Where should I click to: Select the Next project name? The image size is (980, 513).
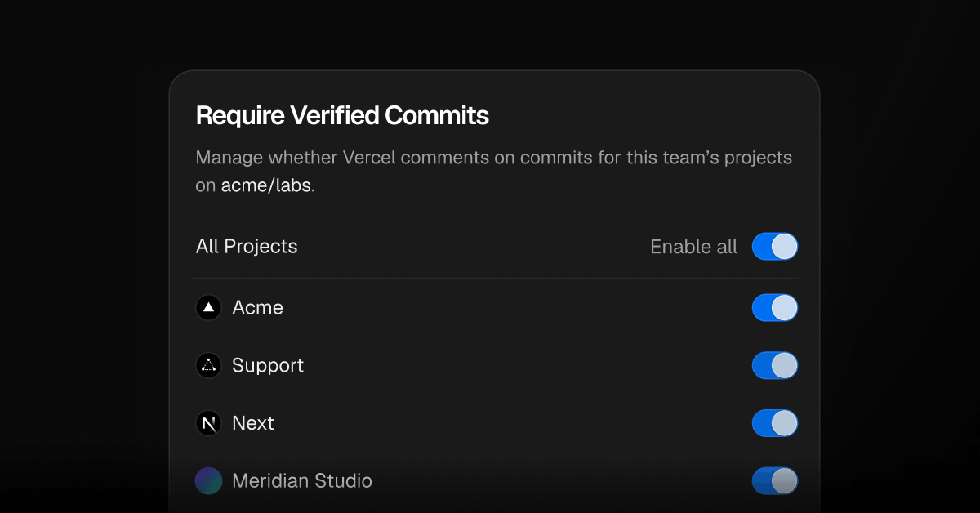pos(253,423)
